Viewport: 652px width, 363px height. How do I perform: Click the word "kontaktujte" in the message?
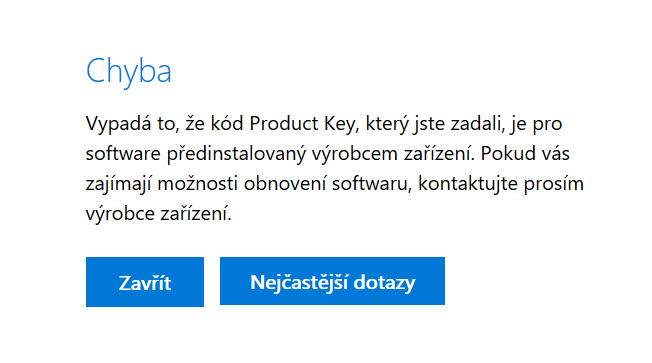pos(467,184)
